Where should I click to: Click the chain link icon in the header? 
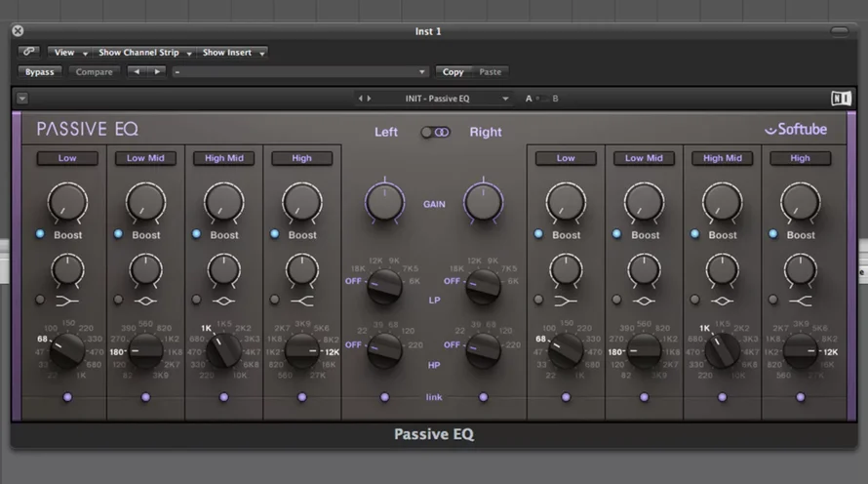(29, 52)
